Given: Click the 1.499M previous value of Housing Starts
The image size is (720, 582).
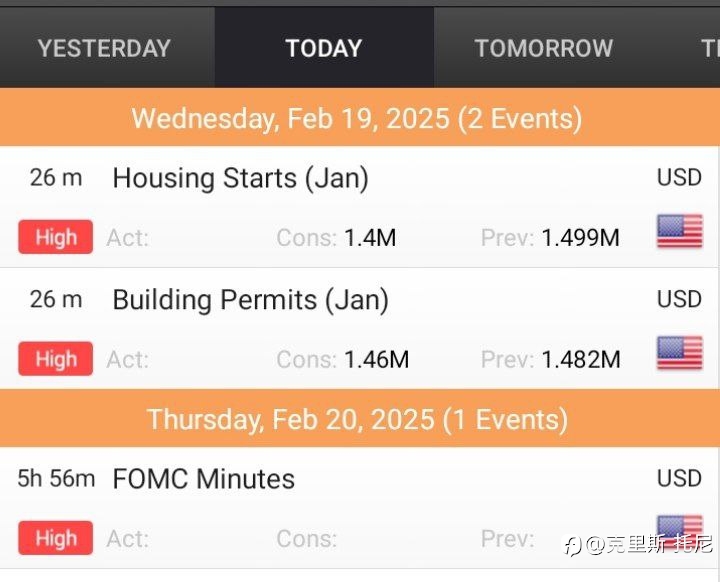Looking at the screenshot, I should pos(580,238).
